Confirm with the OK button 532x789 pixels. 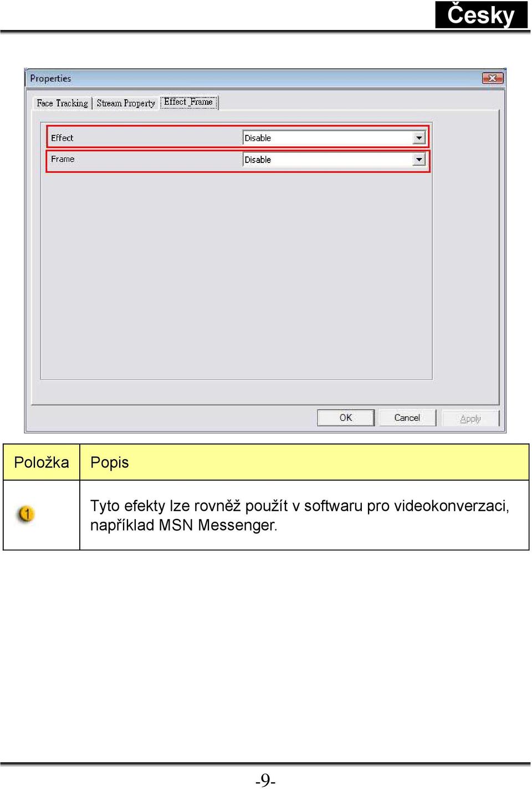(x=346, y=418)
